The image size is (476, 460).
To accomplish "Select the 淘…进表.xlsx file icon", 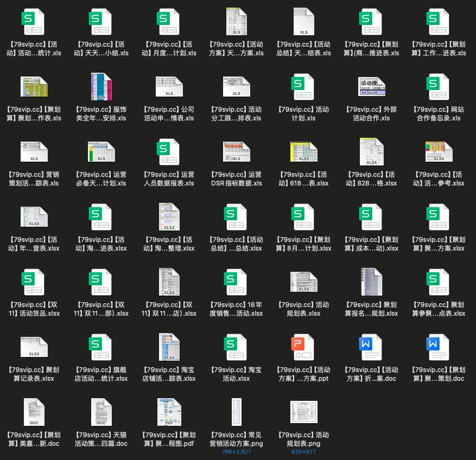I will [101, 217].
